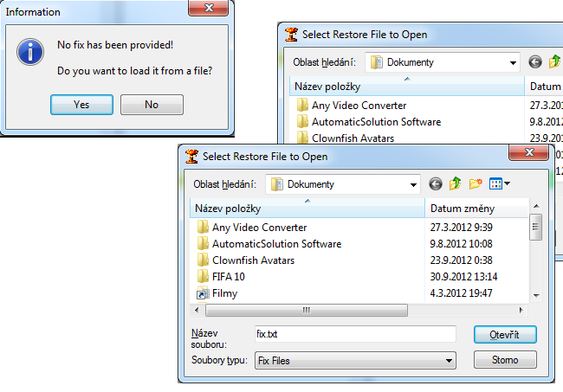Click the up-one-level folder icon in the front dialog

[456, 183]
